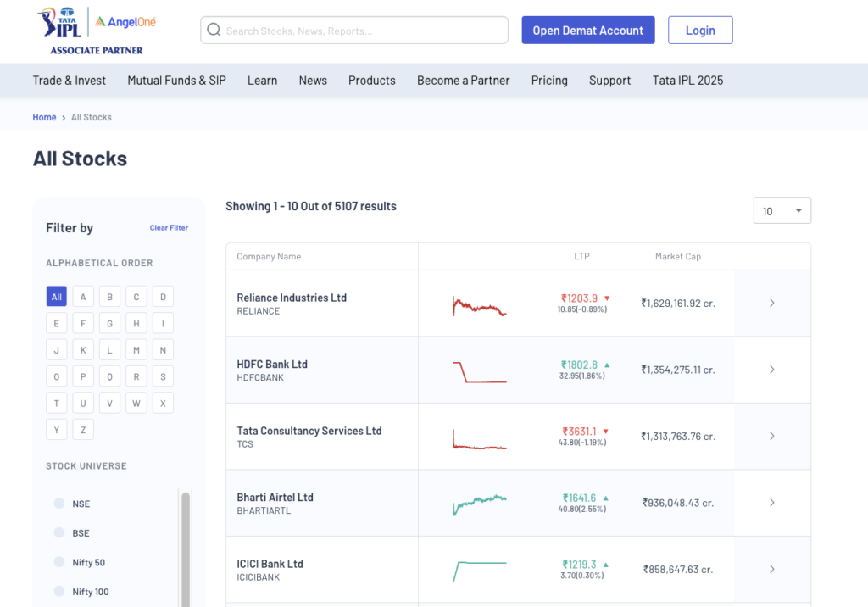This screenshot has height=607, width=868.
Task: Click the Tata IPL logo
Action: pyautogui.click(x=60, y=23)
